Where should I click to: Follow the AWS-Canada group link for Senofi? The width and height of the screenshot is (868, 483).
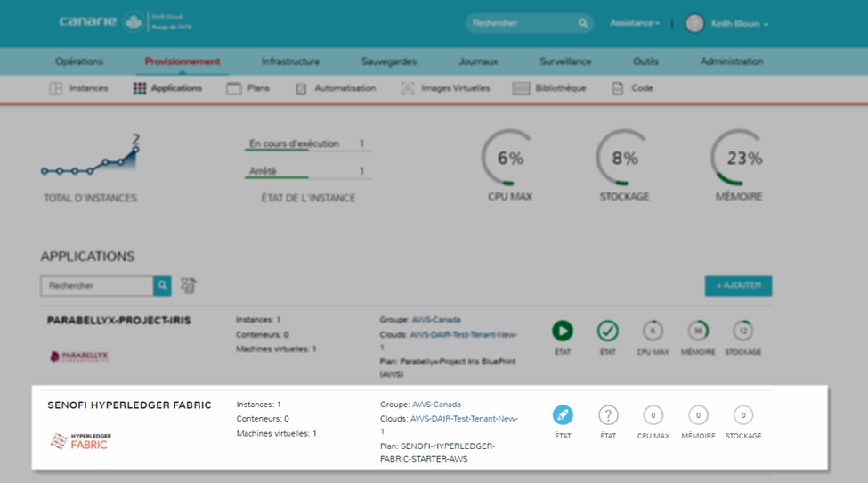coord(436,405)
